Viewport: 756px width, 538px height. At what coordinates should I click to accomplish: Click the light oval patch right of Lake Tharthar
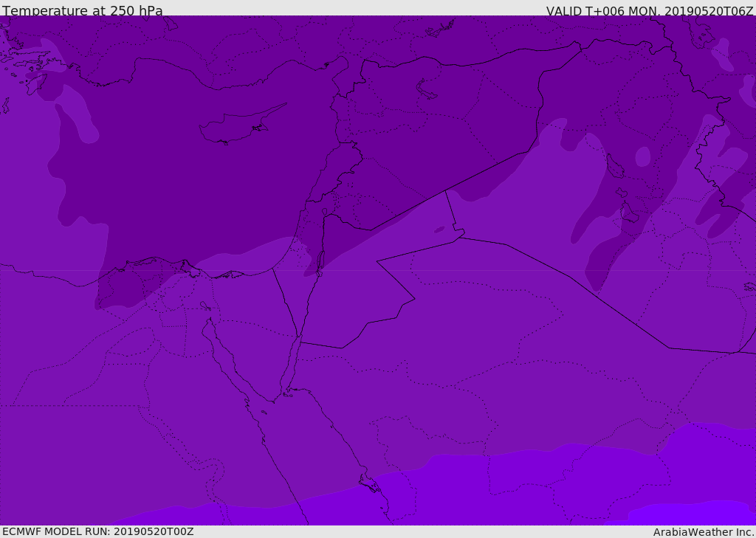pos(643,156)
